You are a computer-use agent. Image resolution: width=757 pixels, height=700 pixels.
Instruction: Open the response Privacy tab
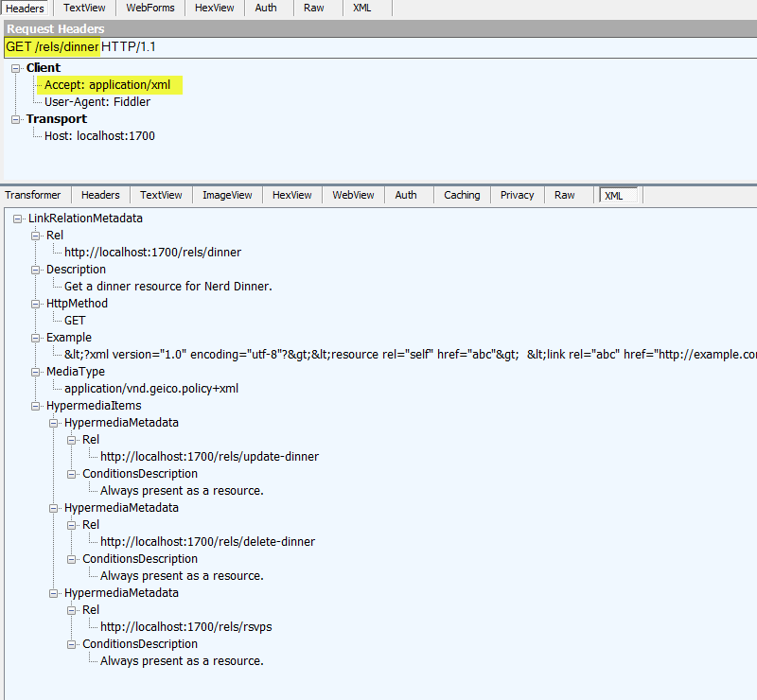coord(517,195)
